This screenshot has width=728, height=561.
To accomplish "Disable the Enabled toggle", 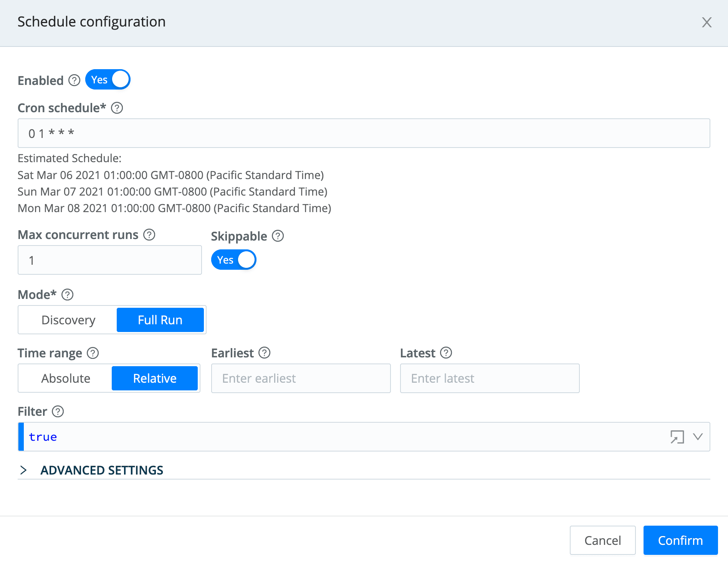I will click(x=108, y=79).
